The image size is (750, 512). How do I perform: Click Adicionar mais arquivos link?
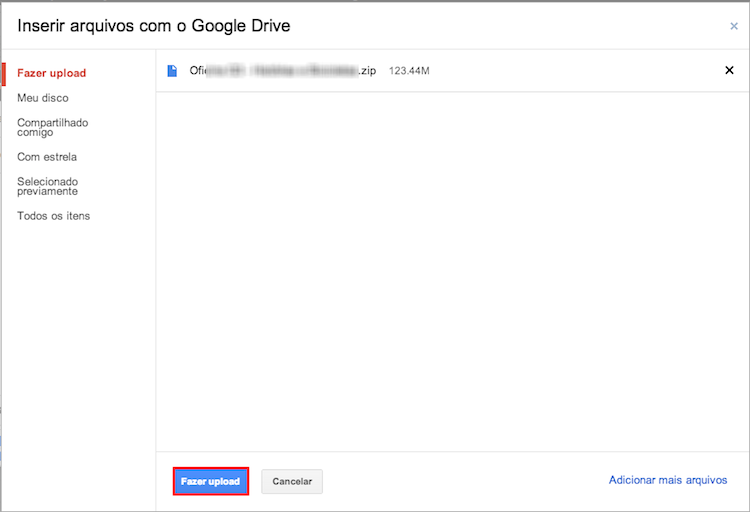point(668,480)
